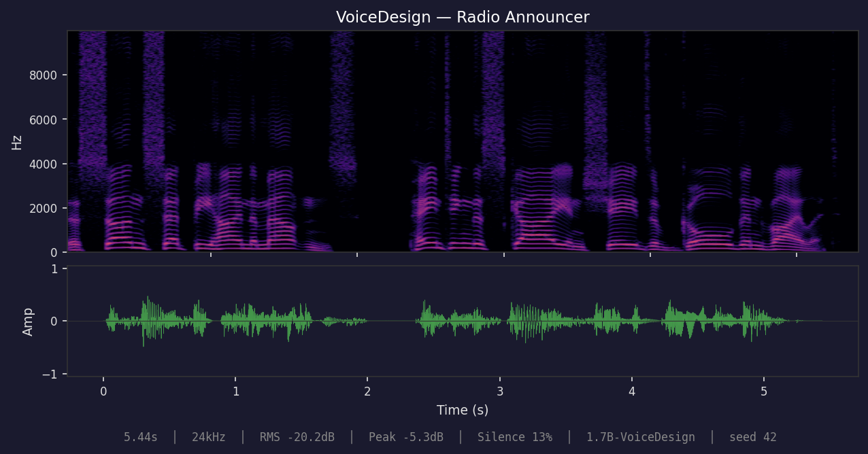
Task: Click the '5.44s' duration text
Action: (x=141, y=438)
